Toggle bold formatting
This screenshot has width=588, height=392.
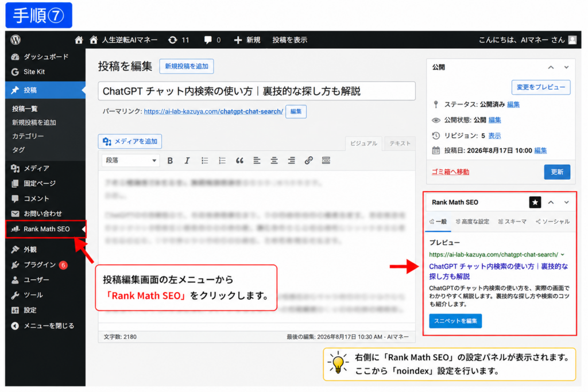tap(170, 160)
